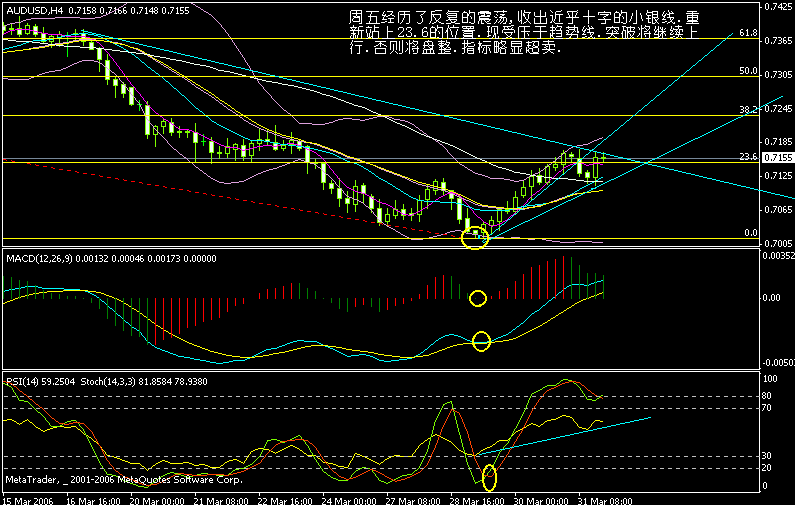Image resolution: width=795 pixels, height=505 pixels.
Task: Click the 28 Mar 16:00 time axis label
Action: (x=472, y=499)
